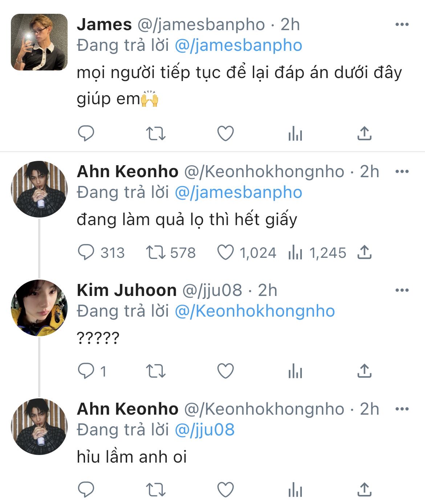425x504 pixels.
Task: Like the 'hết giấy' tweet by Ahn Keonho
Action: [225, 252]
